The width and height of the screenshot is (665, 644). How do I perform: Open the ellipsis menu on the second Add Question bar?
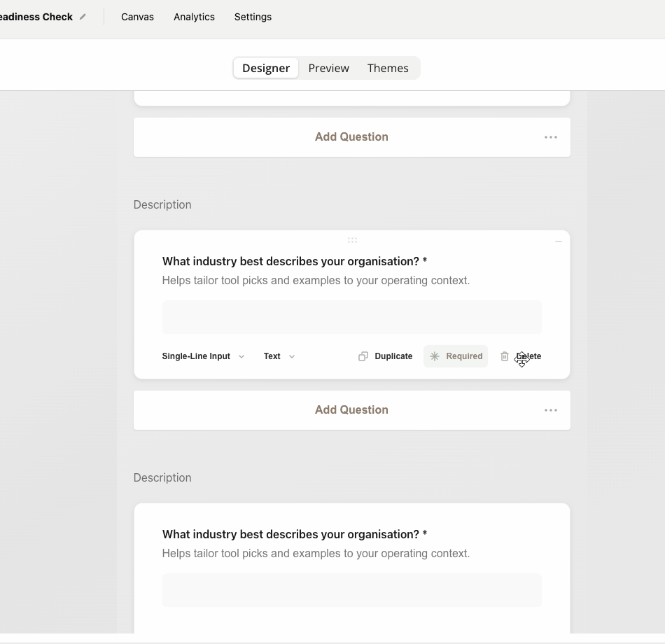pos(551,409)
